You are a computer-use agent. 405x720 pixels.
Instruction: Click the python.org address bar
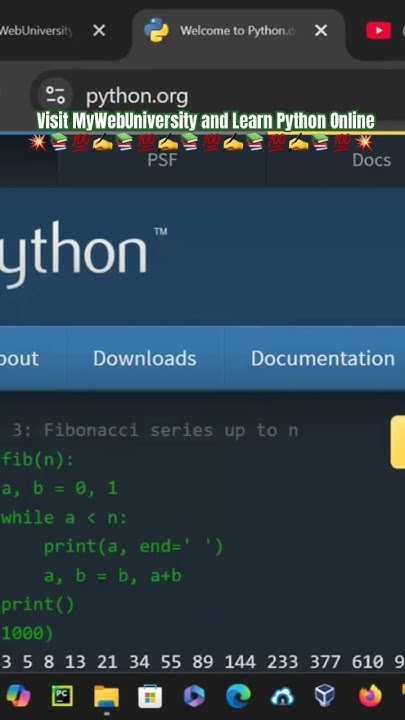tap(216, 96)
